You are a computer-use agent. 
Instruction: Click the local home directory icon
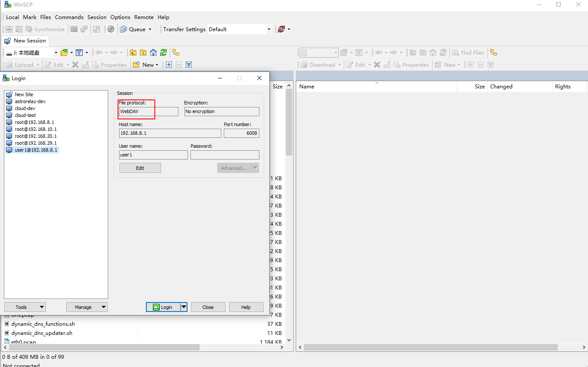[153, 52]
